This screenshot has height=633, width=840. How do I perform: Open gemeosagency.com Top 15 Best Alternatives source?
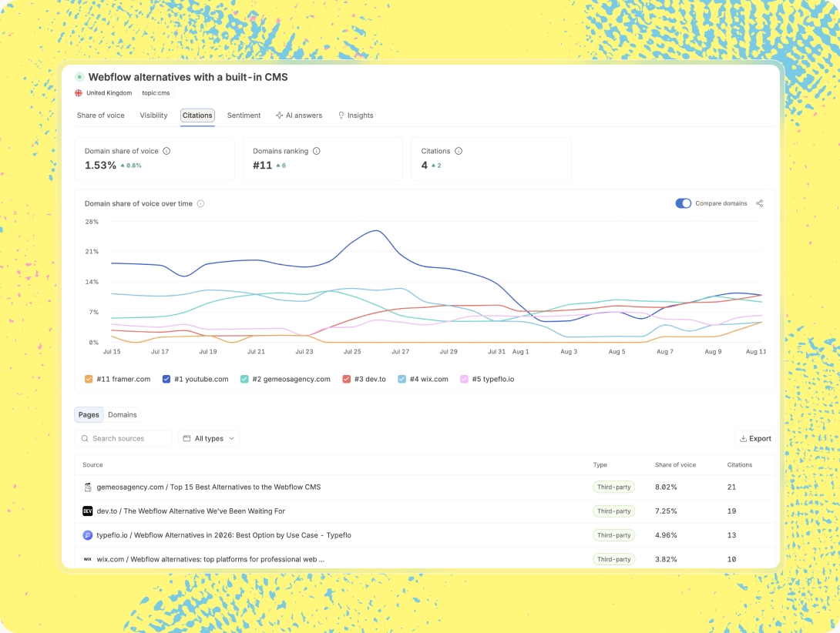click(209, 487)
